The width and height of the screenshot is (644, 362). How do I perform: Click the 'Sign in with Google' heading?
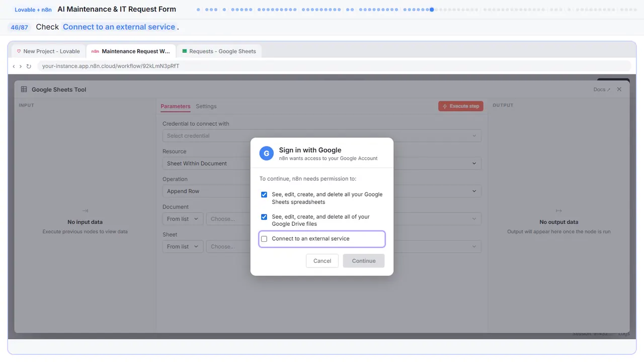310,150
